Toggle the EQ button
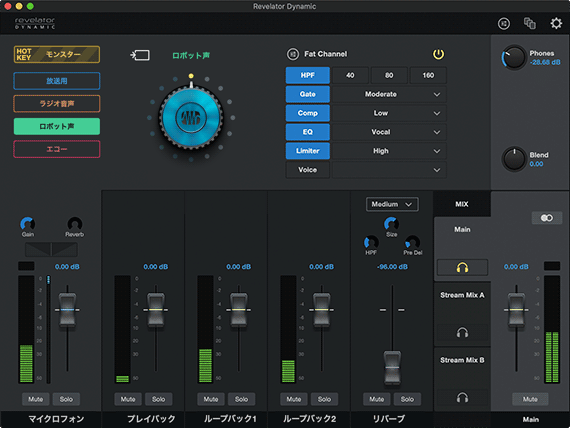570x428 pixels. point(308,132)
